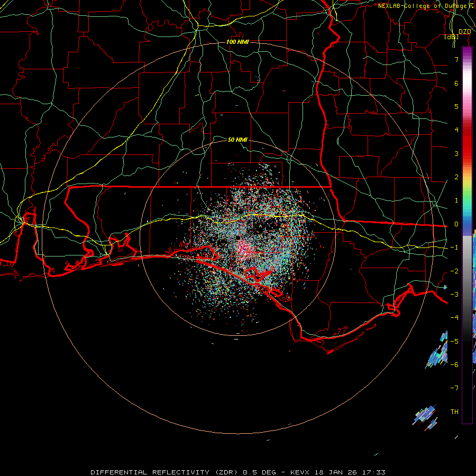Viewport: 476px width, 476px height.
Task: Click the "KEVX" radar site identifier
Action: pyautogui.click(x=300, y=472)
